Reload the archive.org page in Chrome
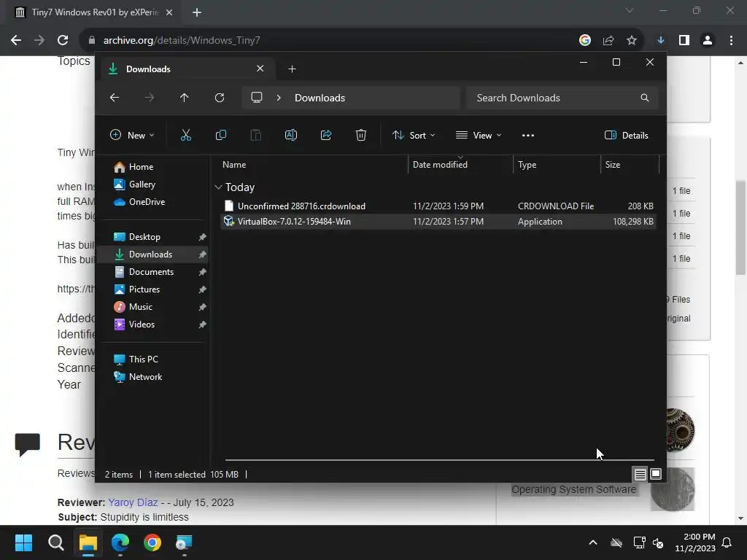The image size is (747, 560). pos(63,40)
